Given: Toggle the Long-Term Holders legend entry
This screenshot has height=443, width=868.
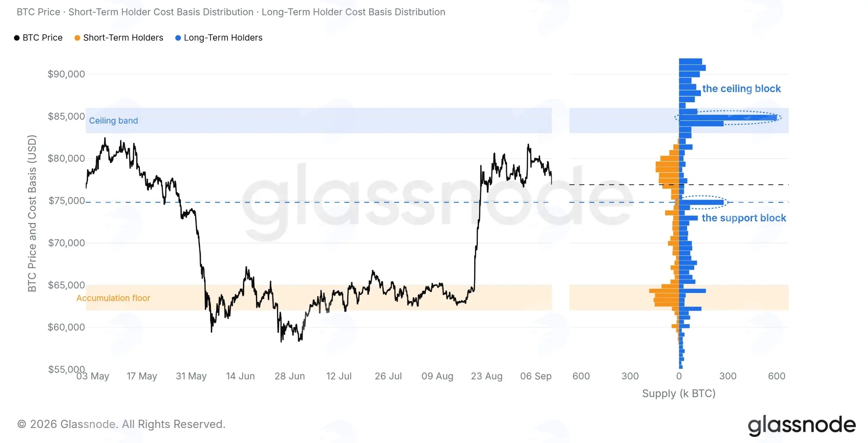Looking at the screenshot, I should pos(219,38).
